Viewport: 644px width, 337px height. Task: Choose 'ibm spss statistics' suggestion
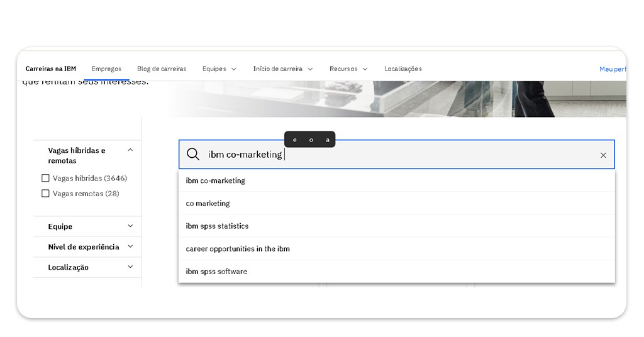coord(217,226)
